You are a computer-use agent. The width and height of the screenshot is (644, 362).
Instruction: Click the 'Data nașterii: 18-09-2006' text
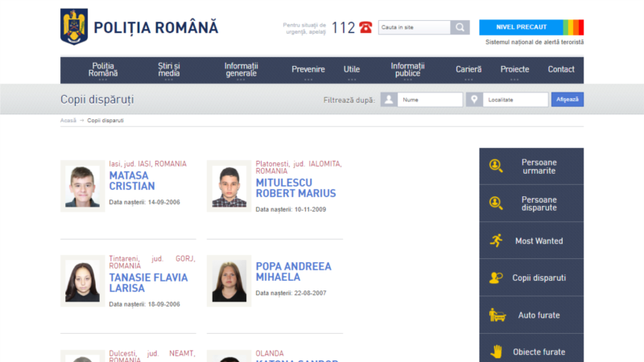click(x=145, y=304)
